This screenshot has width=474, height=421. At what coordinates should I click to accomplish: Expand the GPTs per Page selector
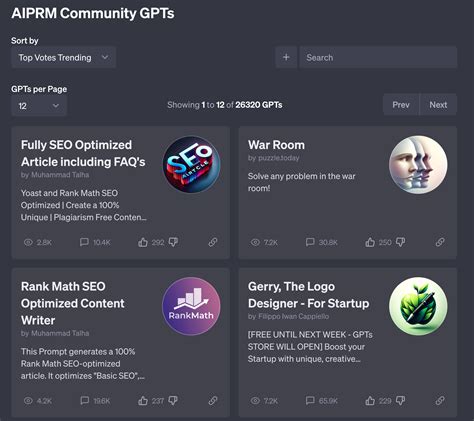pos(39,106)
